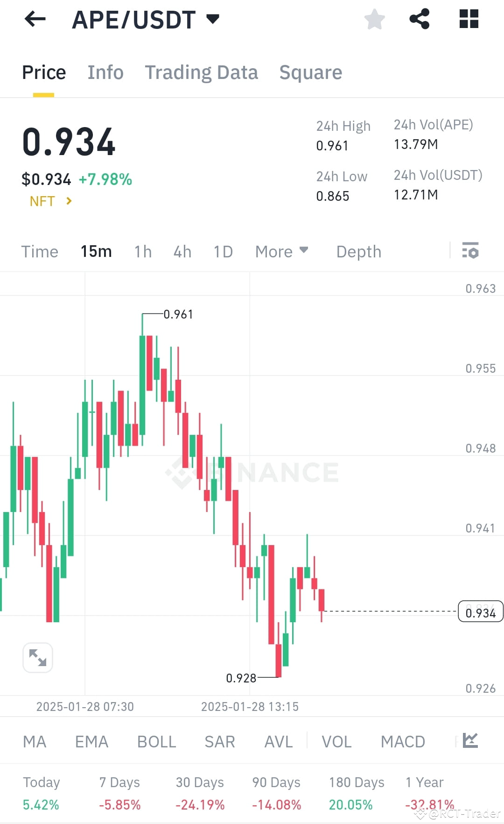Open the chart settings icon next to Depth
504x824 pixels.
(x=471, y=251)
